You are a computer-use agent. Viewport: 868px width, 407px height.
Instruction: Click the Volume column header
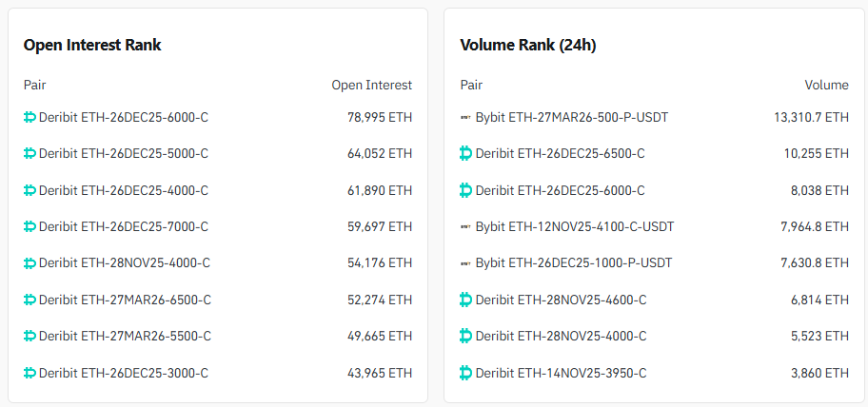tap(826, 85)
